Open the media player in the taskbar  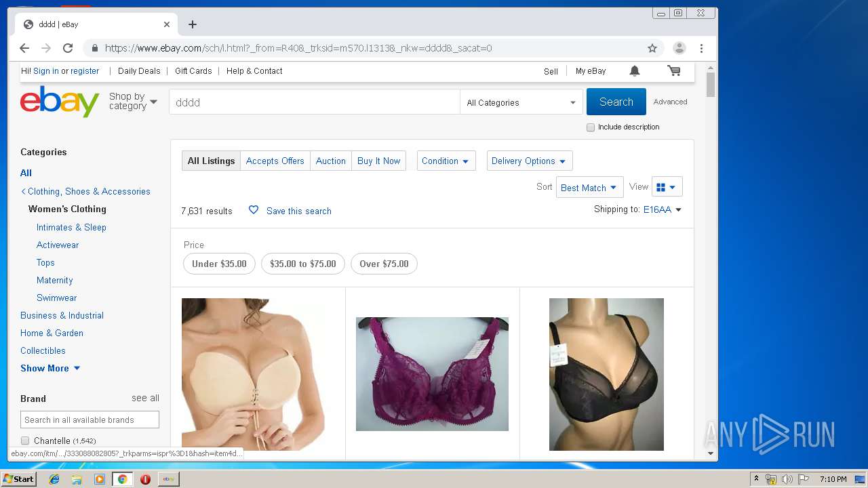coord(100,479)
